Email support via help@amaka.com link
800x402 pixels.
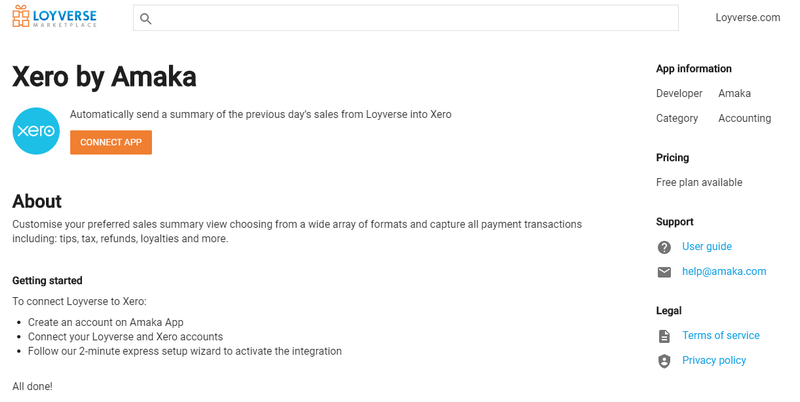[x=724, y=272]
